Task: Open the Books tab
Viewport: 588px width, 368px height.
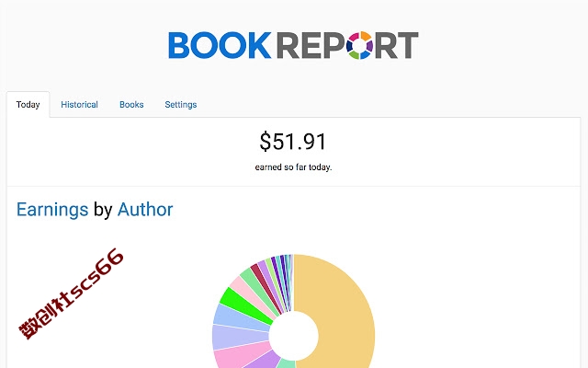Action: pyautogui.click(x=131, y=104)
